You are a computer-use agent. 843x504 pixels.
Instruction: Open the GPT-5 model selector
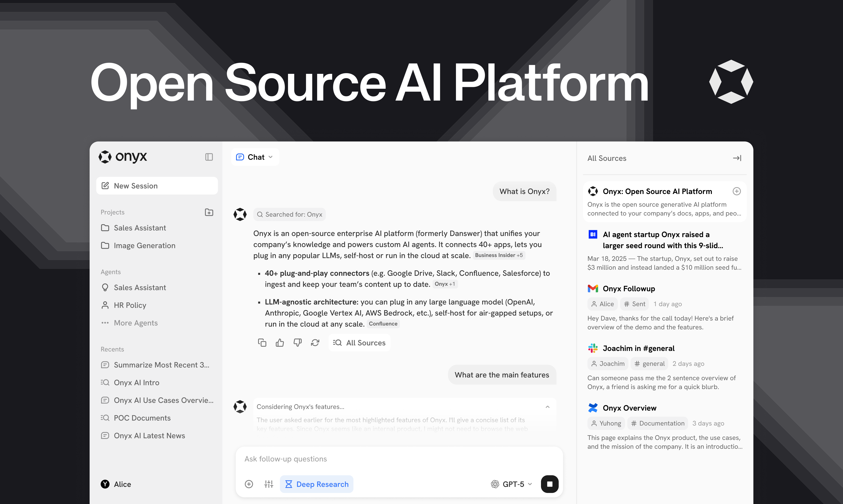[x=511, y=484]
